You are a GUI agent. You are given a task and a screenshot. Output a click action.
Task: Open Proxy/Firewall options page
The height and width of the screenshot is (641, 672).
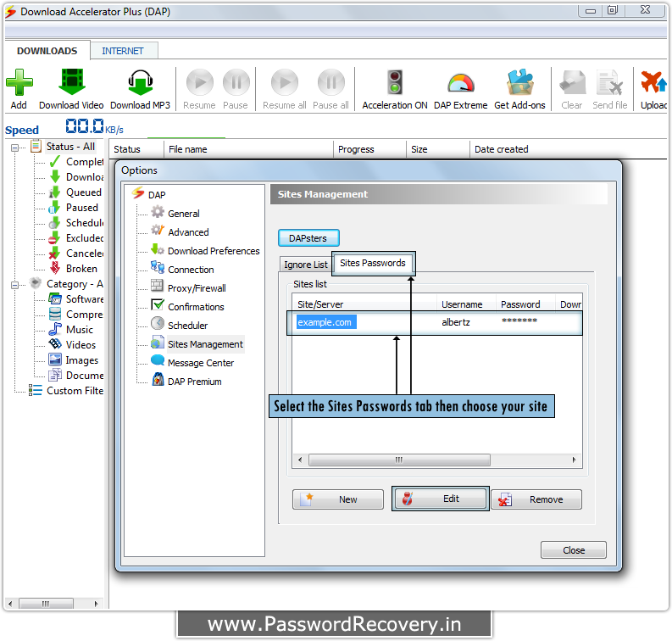click(x=189, y=288)
